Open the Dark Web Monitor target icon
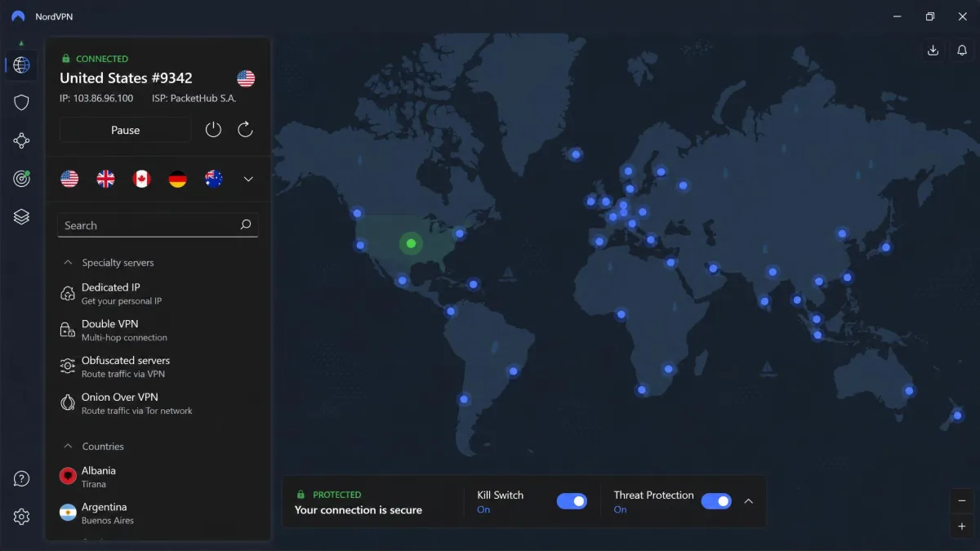Image resolution: width=980 pixels, height=551 pixels. coord(22,179)
